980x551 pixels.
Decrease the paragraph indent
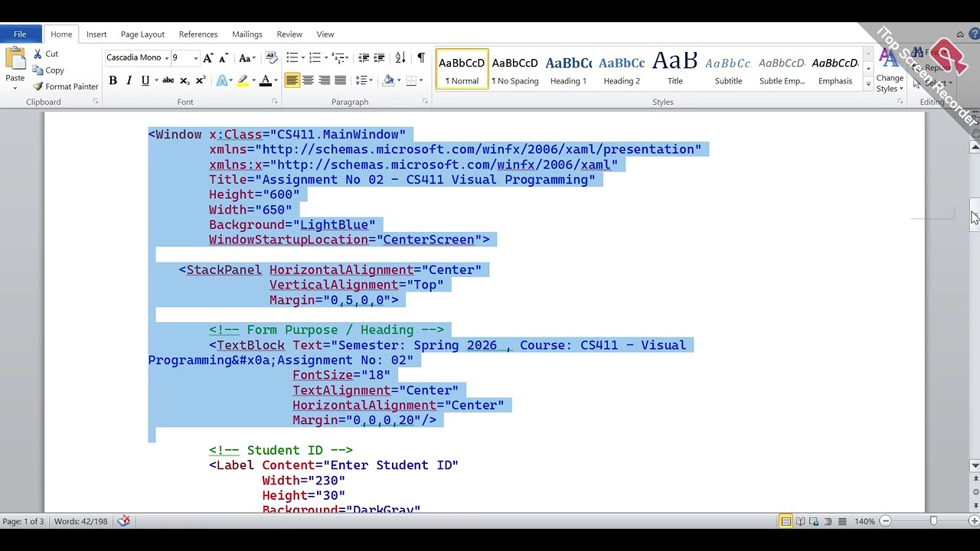364,57
